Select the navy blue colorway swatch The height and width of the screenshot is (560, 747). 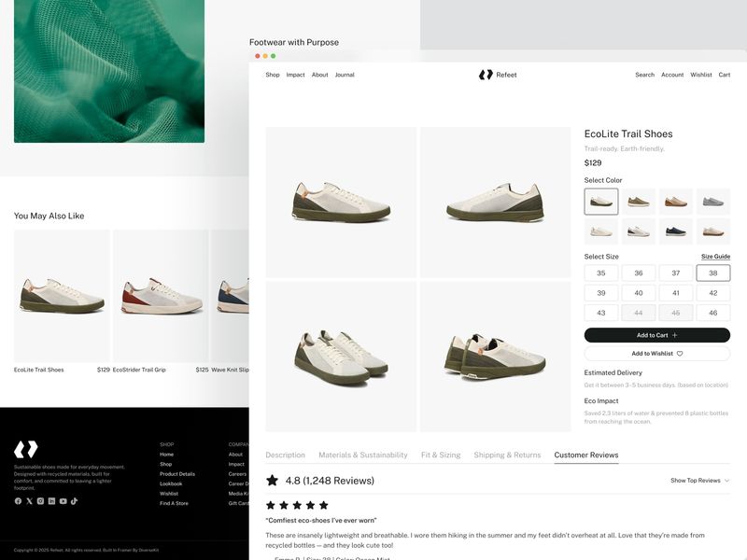coord(673,231)
